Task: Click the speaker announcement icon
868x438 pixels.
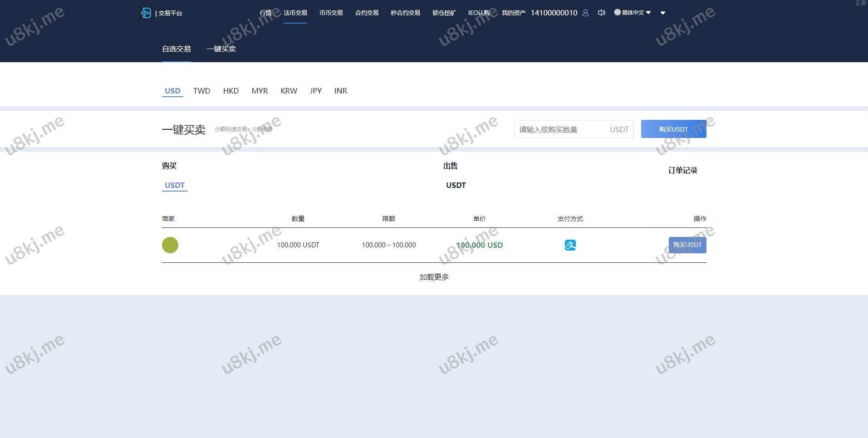Action: (601, 13)
